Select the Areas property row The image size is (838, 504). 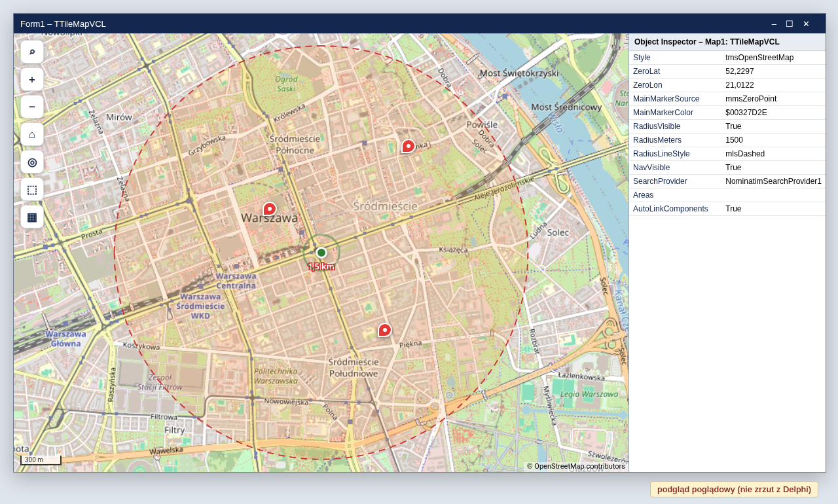(x=727, y=195)
